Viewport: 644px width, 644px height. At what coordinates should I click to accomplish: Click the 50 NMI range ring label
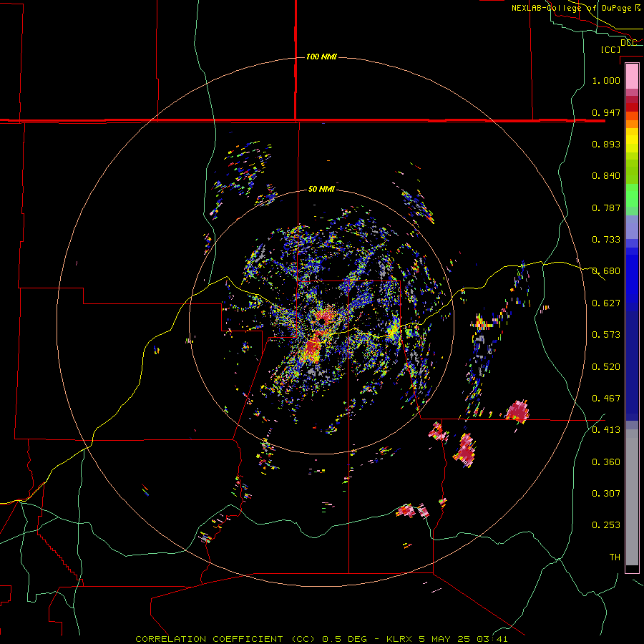tap(321, 189)
